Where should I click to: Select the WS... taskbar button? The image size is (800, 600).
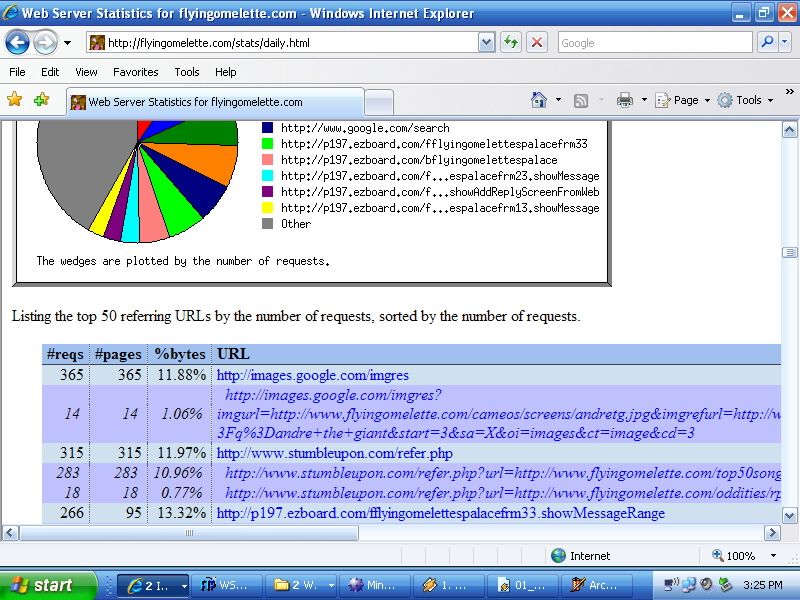[226, 585]
